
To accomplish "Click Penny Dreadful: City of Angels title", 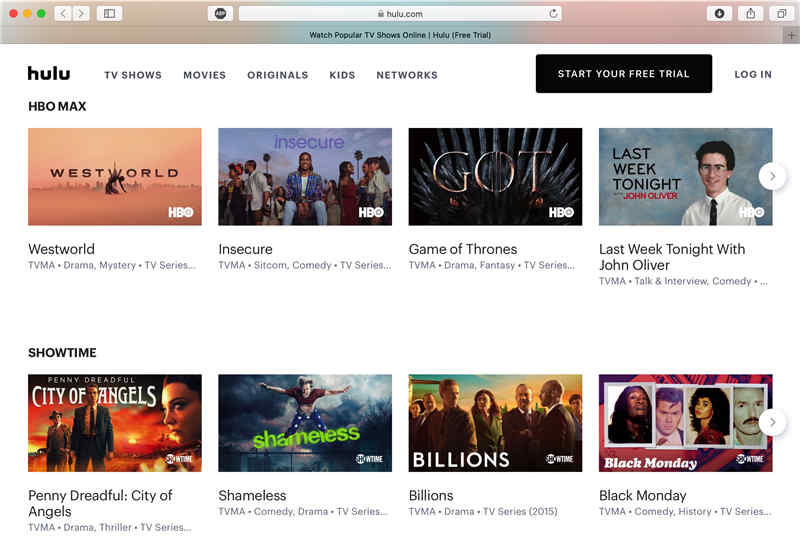I will tap(101, 504).
